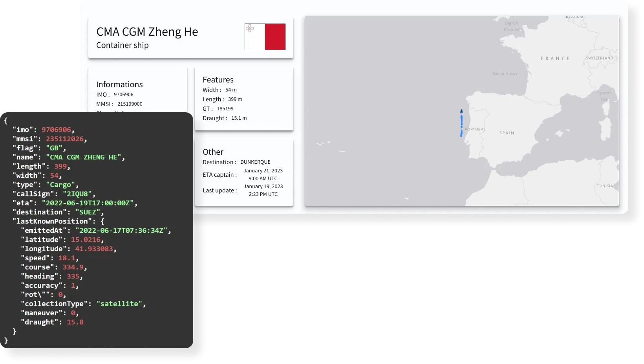This screenshot has height=364, width=644.
Task: Click JSON eta value 2022-06-19T17:00:00Z
Action: coord(88,203)
